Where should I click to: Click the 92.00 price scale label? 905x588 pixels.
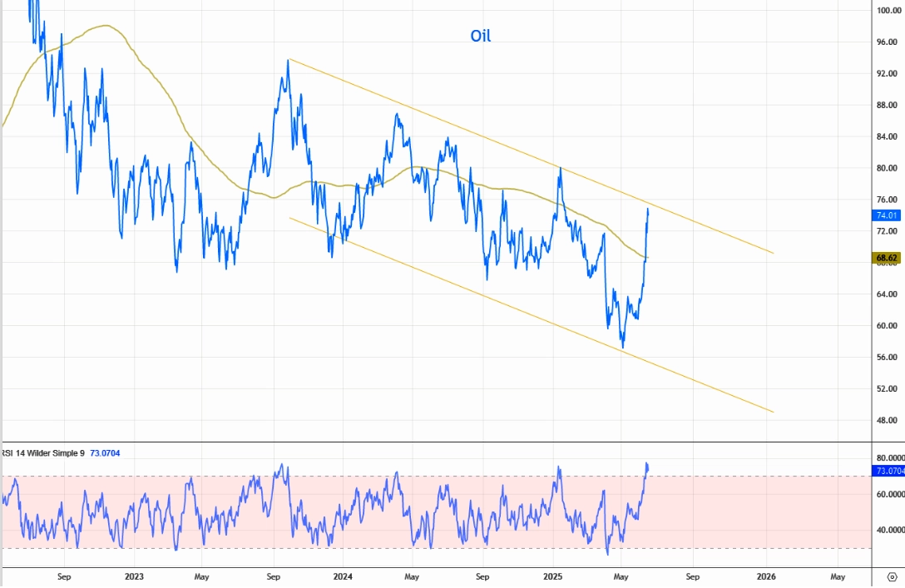(x=887, y=73)
